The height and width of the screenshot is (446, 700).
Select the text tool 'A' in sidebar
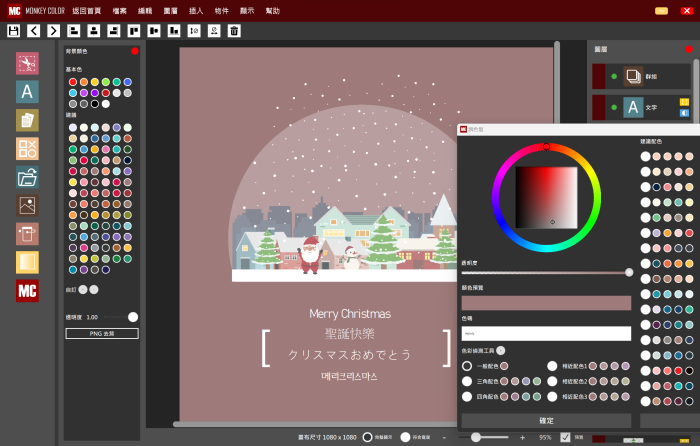click(x=27, y=92)
